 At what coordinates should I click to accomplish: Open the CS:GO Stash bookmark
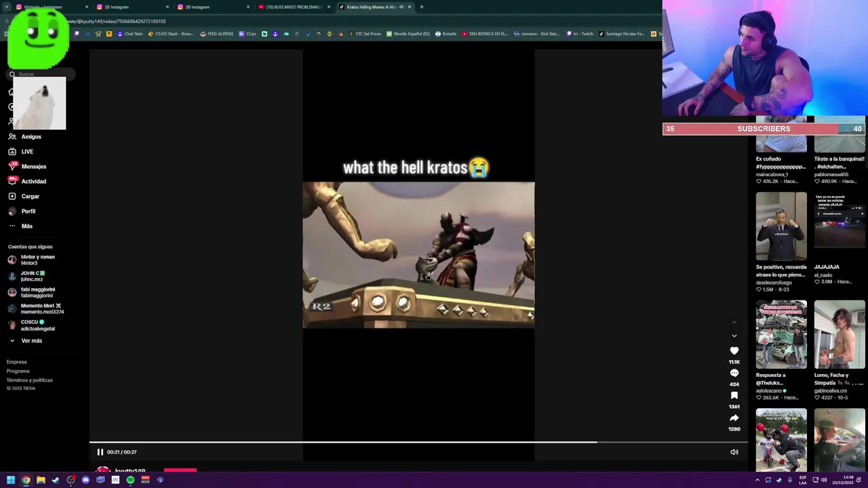point(171,34)
